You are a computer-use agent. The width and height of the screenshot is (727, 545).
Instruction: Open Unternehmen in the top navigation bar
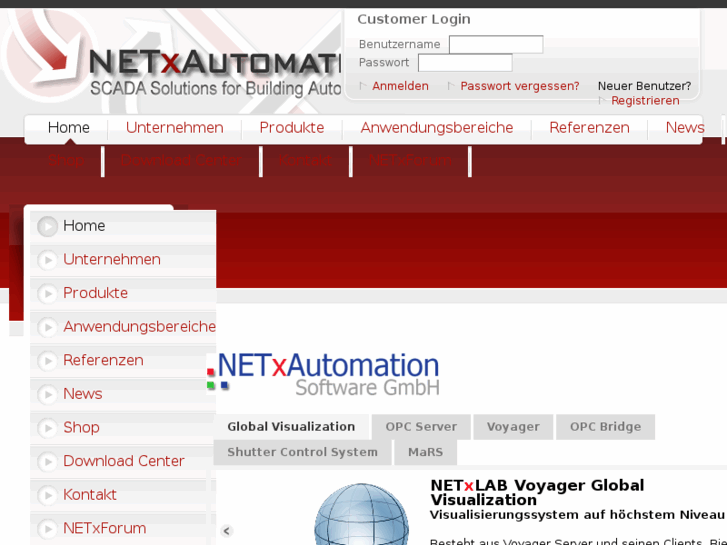[x=174, y=128]
